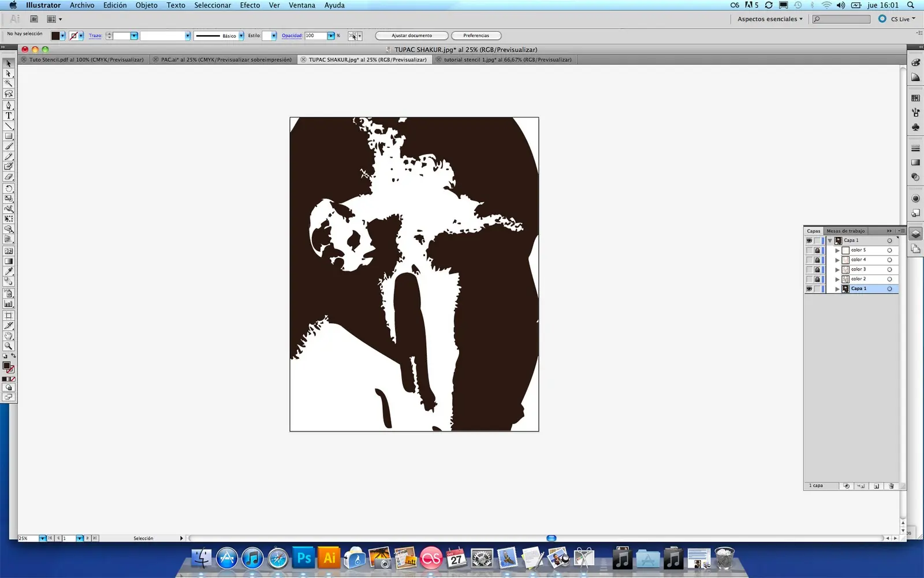
Task: Select the Paintbrush tool
Action: click(x=9, y=146)
